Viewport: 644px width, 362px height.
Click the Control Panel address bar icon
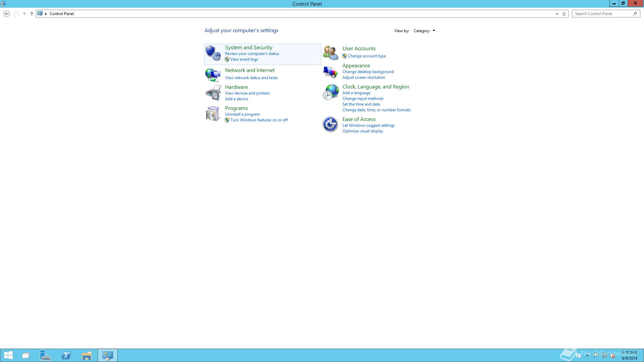coord(40,14)
